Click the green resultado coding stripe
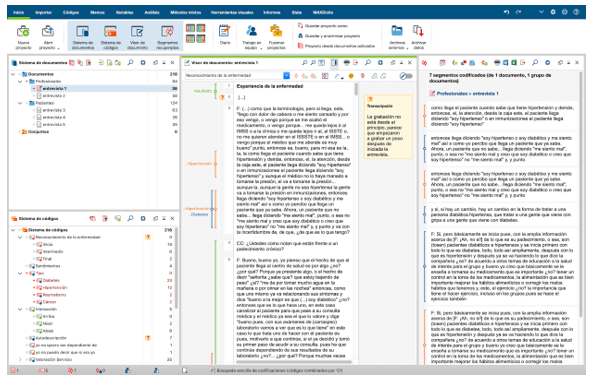Viewport: 591px width, 382px height. click(216, 91)
